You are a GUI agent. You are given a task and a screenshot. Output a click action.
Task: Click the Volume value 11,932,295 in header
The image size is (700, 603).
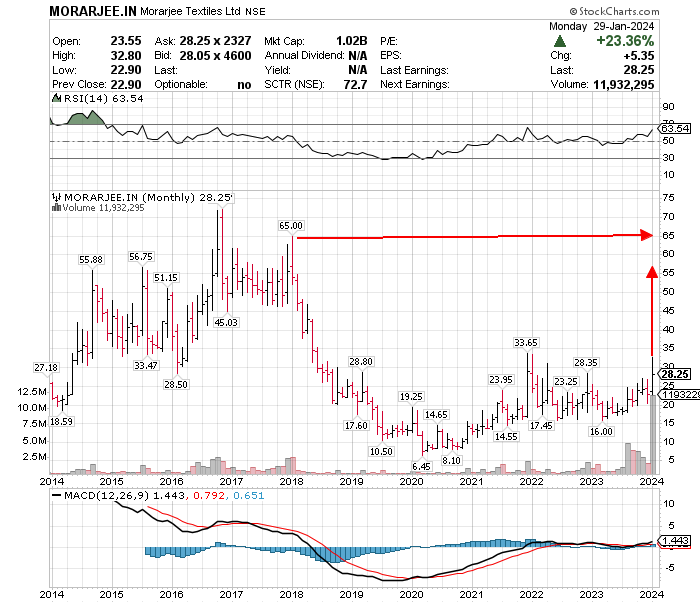[x=624, y=84]
